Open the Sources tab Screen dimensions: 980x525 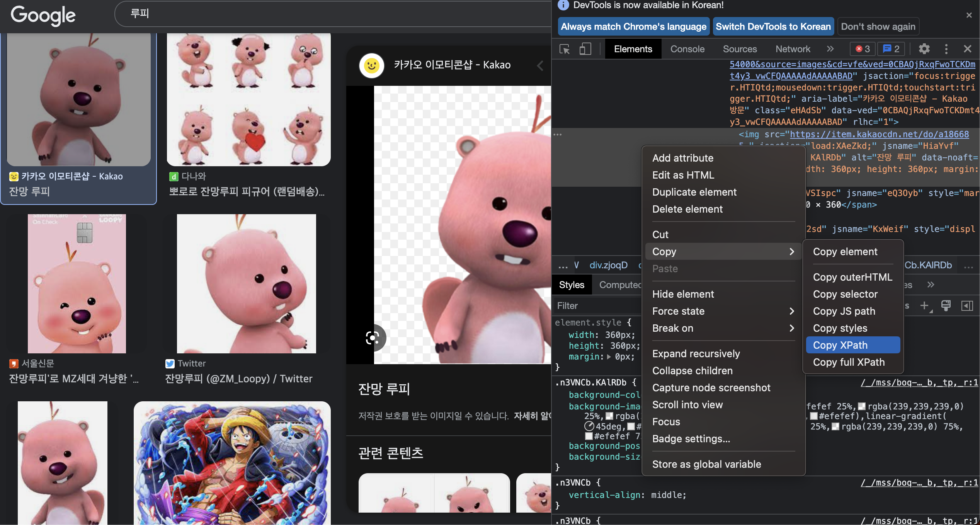pos(740,49)
